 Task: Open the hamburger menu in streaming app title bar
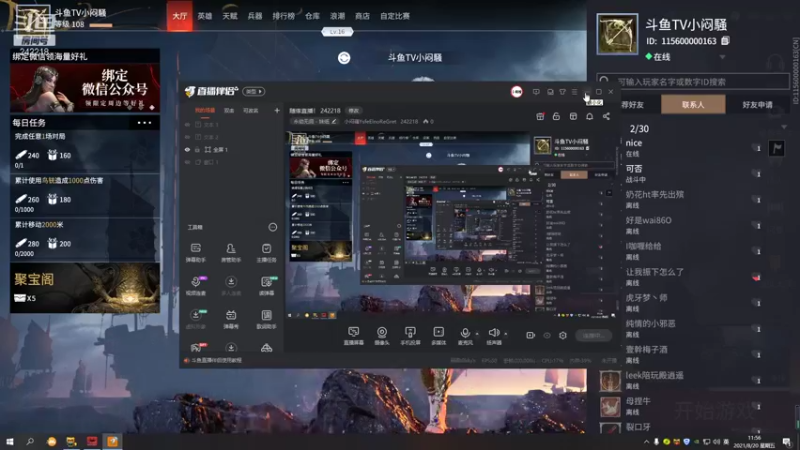(574, 92)
